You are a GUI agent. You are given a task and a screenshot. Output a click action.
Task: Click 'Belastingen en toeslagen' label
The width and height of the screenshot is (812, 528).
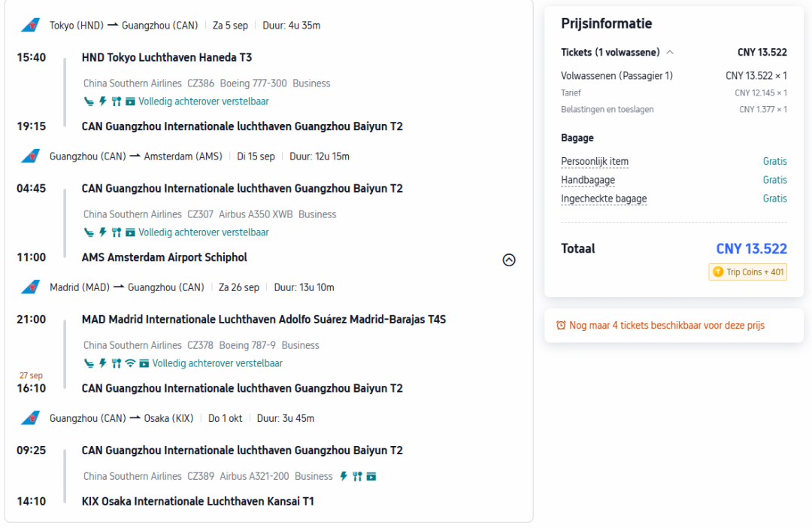(607, 109)
